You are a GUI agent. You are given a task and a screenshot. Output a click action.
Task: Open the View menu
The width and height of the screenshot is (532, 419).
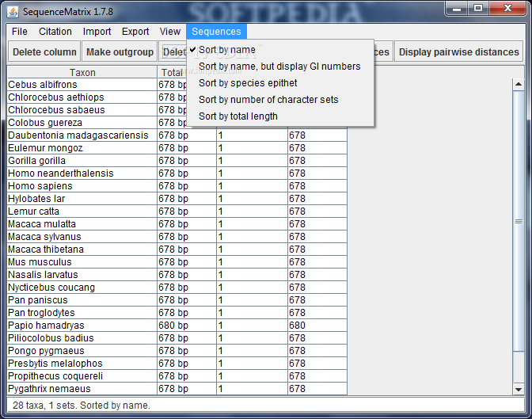(170, 32)
